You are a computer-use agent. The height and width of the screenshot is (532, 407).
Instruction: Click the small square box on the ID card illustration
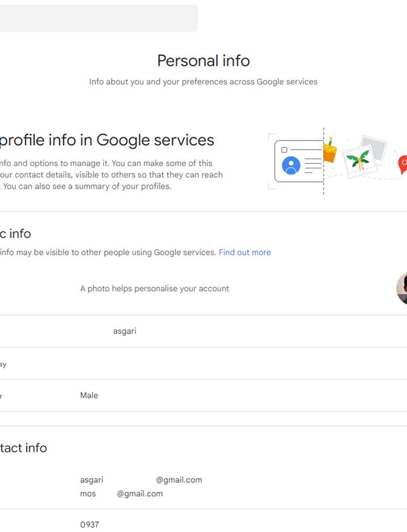[x=284, y=150]
